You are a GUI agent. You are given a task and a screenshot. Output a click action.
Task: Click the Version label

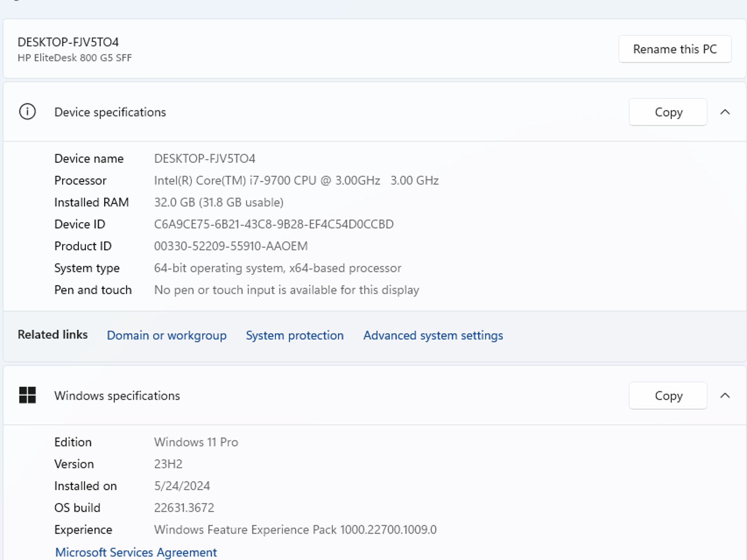tap(74, 464)
